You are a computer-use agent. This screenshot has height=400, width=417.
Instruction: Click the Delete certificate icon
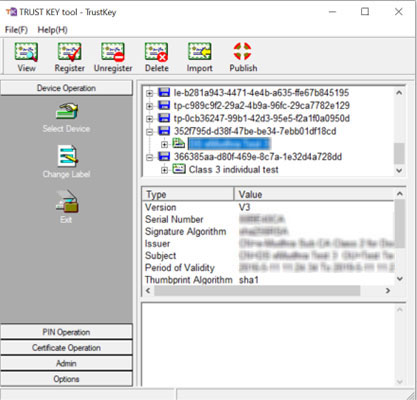point(156,52)
